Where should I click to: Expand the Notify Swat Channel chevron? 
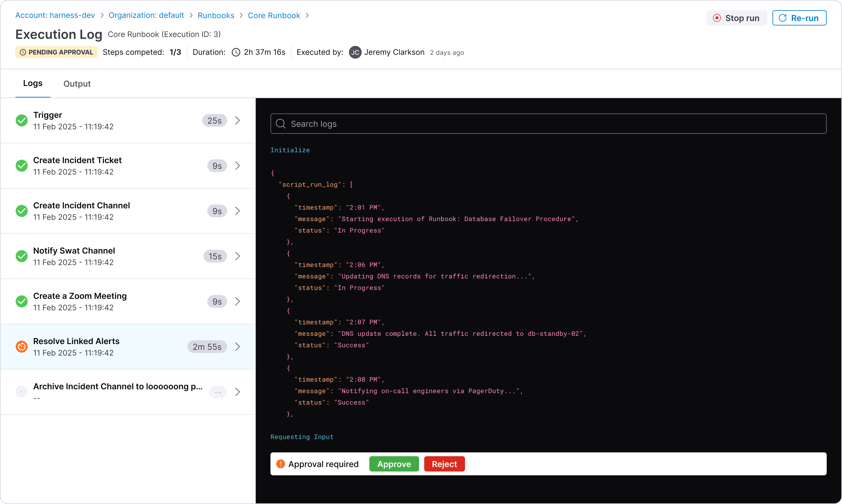point(238,256)
